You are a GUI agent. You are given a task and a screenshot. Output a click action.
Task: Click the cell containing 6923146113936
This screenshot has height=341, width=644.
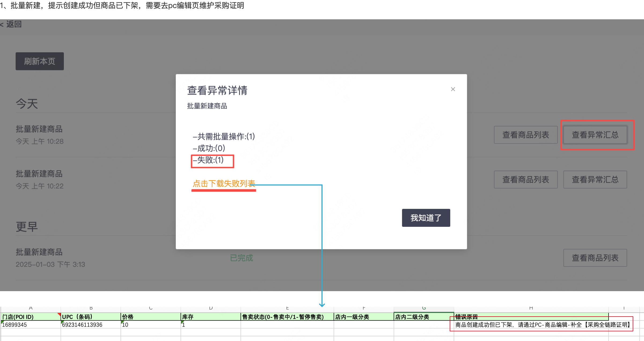point(91,325)
